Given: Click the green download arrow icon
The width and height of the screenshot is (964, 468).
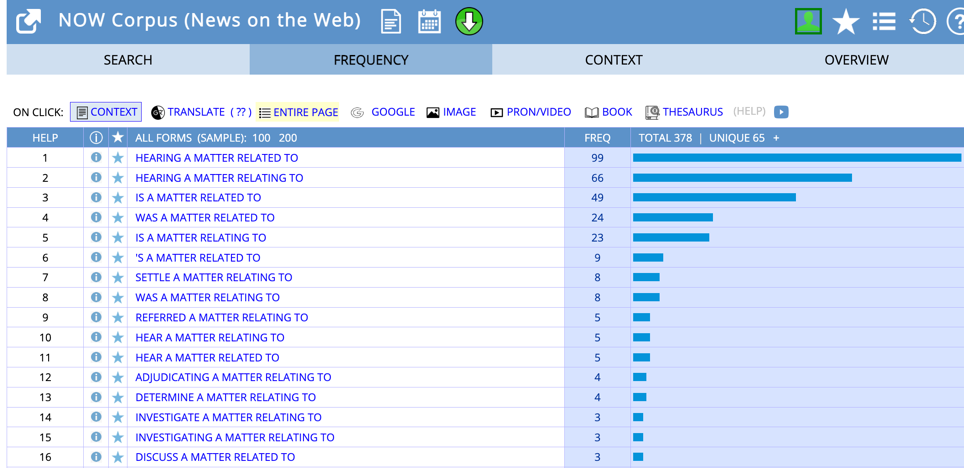Looking at the screenshot, I should coord(469,22).
